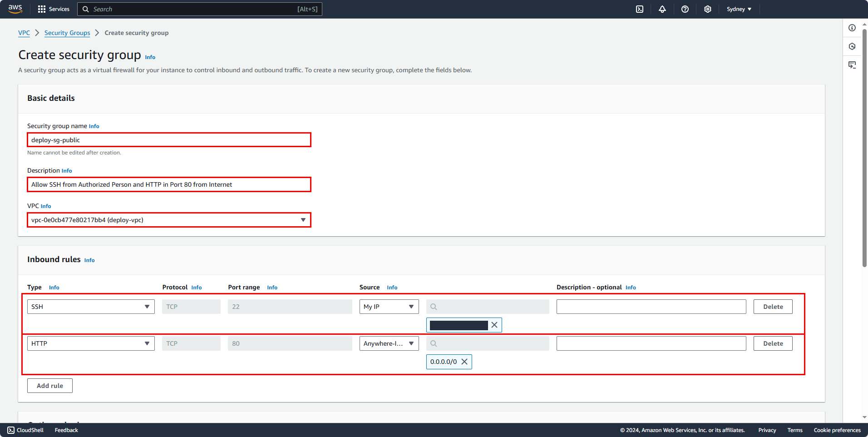Click the HTTP rule description input
The width and height of the screenshot is (868, 437).
tap(651, 343)
